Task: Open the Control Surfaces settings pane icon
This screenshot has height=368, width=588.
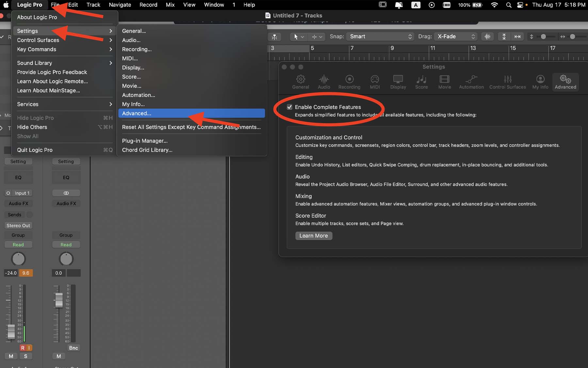Action: (x=508, y=82)
